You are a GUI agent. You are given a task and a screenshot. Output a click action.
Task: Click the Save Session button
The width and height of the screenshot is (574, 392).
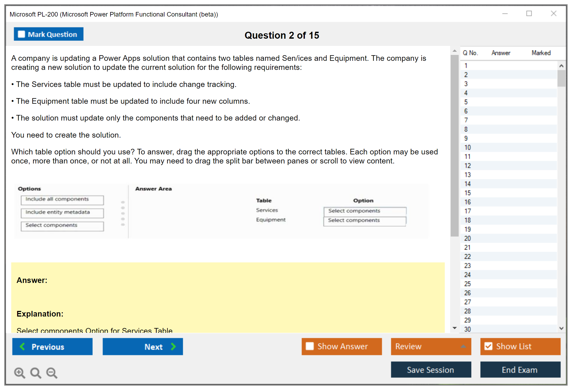(431, 370)
